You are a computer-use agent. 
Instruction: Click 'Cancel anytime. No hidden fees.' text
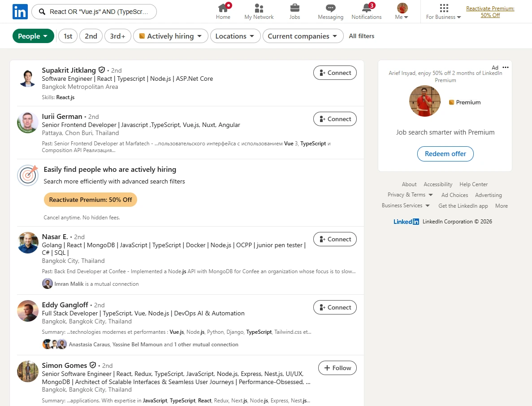click(x=82, y=218)
